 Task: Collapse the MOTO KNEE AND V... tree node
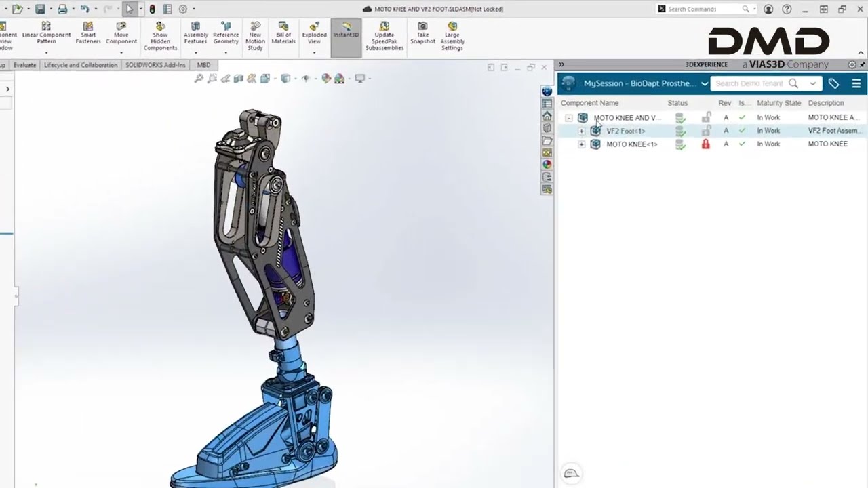point(569,118)
